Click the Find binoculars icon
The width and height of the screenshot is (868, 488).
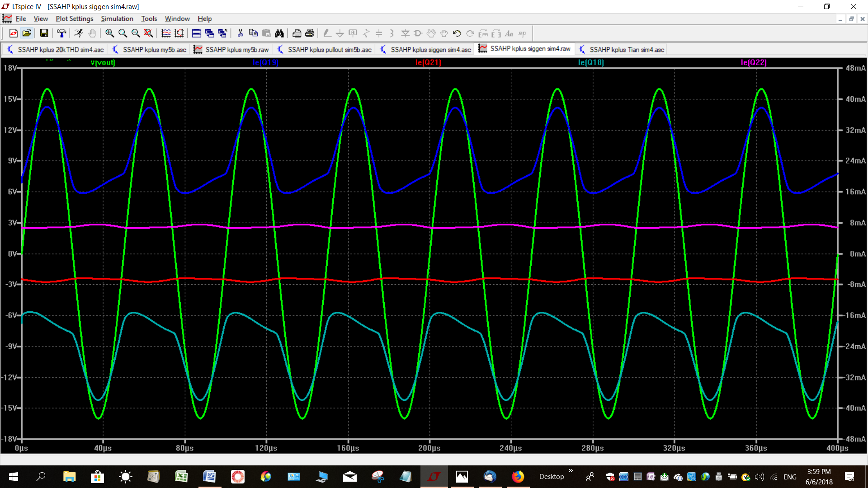point(279,33)
